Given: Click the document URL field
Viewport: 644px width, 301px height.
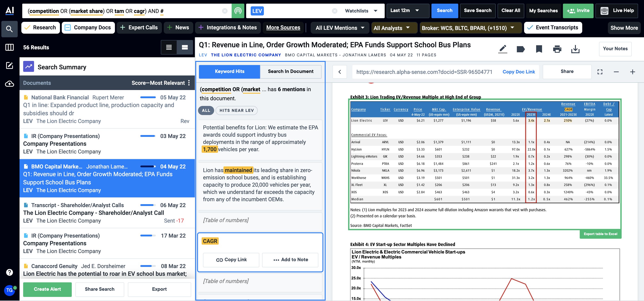Looking at the screenshot, I should [x=424, y=72].
